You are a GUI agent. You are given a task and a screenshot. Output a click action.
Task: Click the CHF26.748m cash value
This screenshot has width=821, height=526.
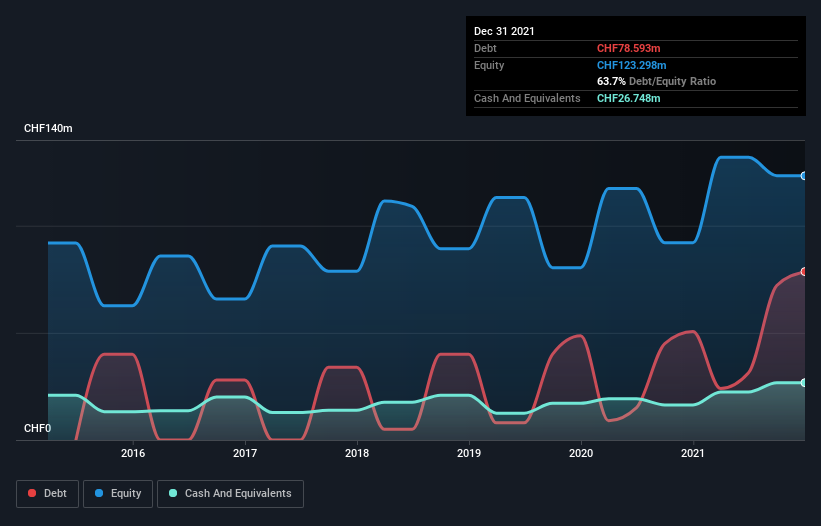click(x=628, y=98)
